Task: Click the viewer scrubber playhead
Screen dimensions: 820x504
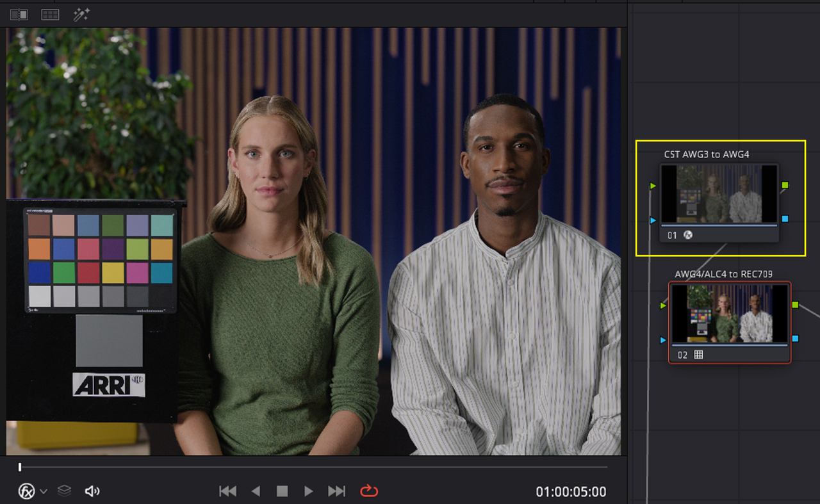Action: [20, 467]
